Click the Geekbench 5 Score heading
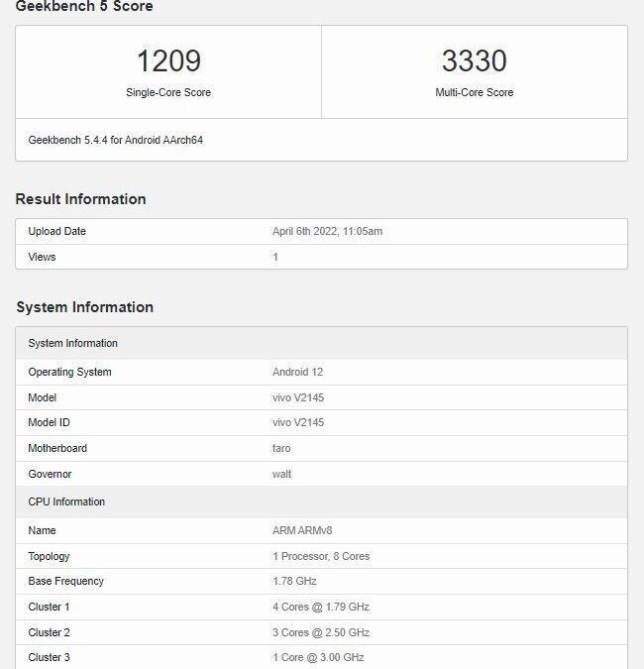 click(84, 7)
